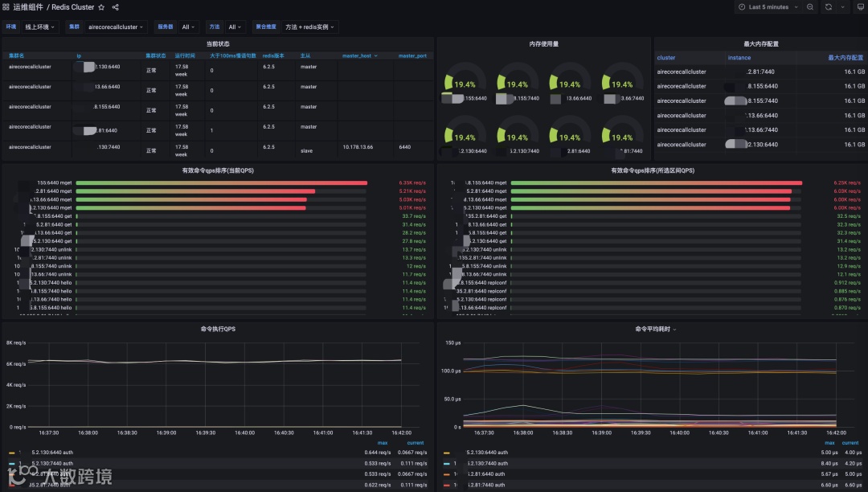Open the 命令平均耗时 panel title menu
The height and width of the screenshot is (492, 868).
(656, 329)
